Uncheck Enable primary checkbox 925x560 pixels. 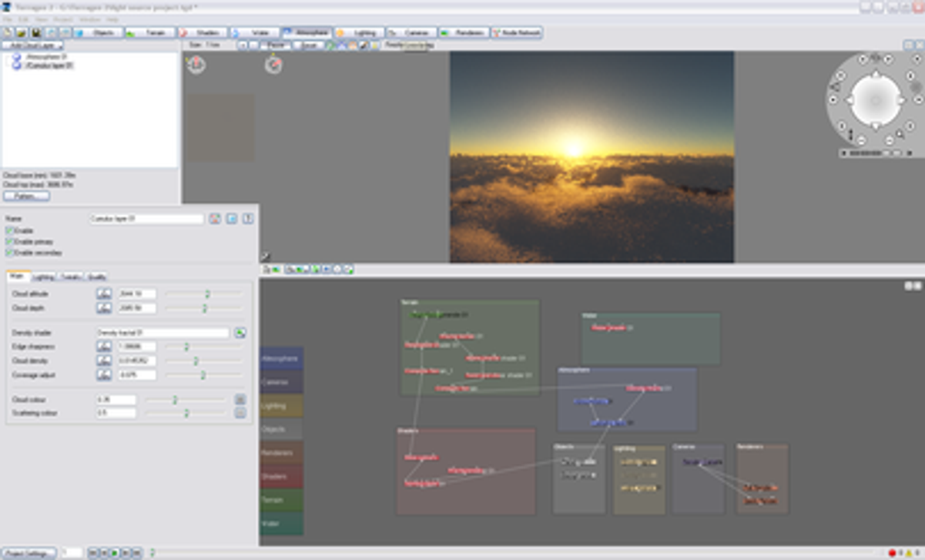(9, 241)
